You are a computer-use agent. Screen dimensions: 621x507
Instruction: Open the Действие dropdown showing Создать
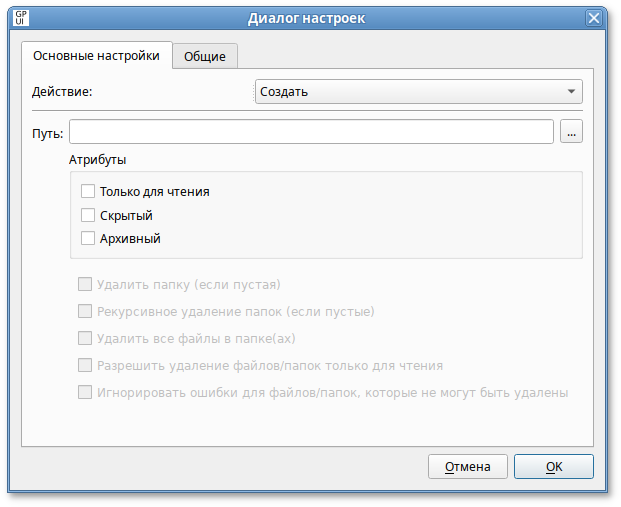click(419, 92)
